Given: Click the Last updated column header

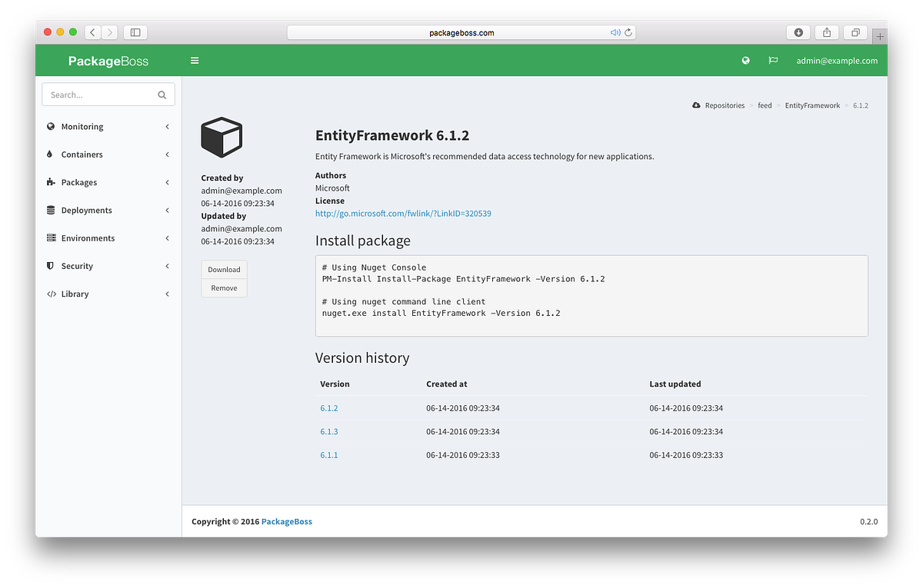Looking at the screenshot, I should 675,384.
